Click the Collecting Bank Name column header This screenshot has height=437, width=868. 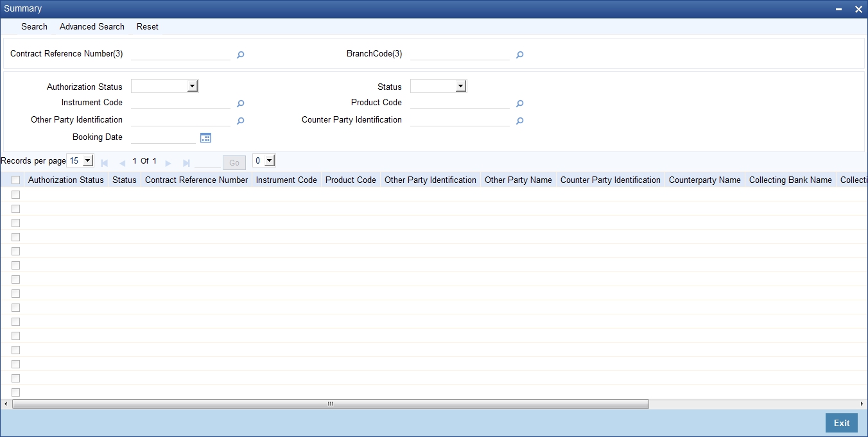click(x=790, y=180)
